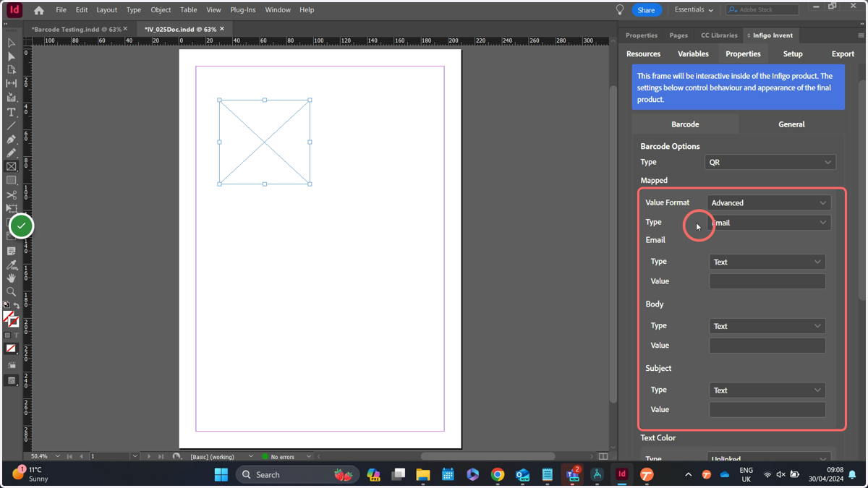
Task: Select the Gap tool
Action: 12,84
